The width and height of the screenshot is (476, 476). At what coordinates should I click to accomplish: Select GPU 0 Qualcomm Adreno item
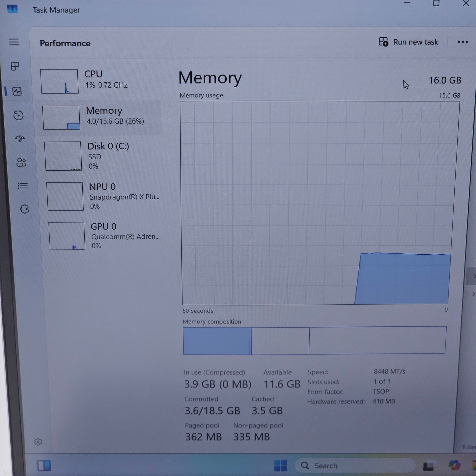(x=103, y=236)
